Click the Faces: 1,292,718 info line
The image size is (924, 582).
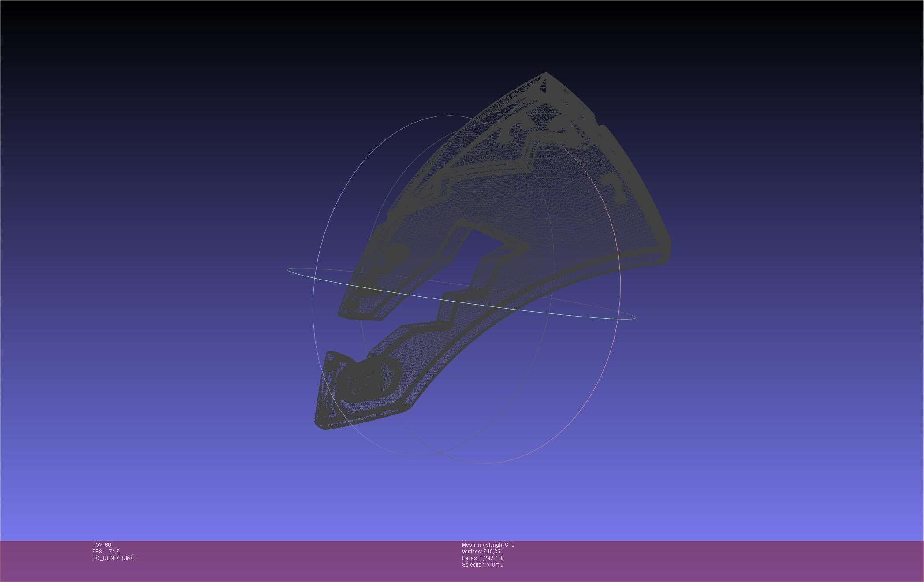pos(483,558)
